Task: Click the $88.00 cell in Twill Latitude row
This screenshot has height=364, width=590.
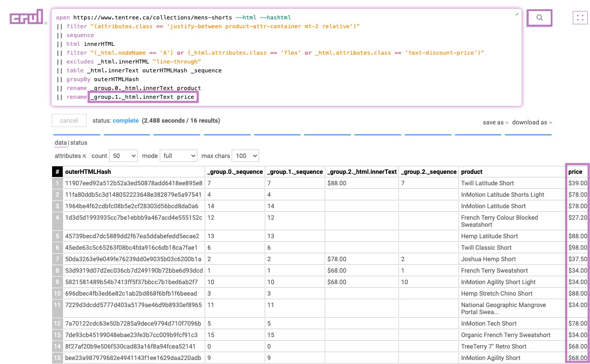Action: [362, 183]
